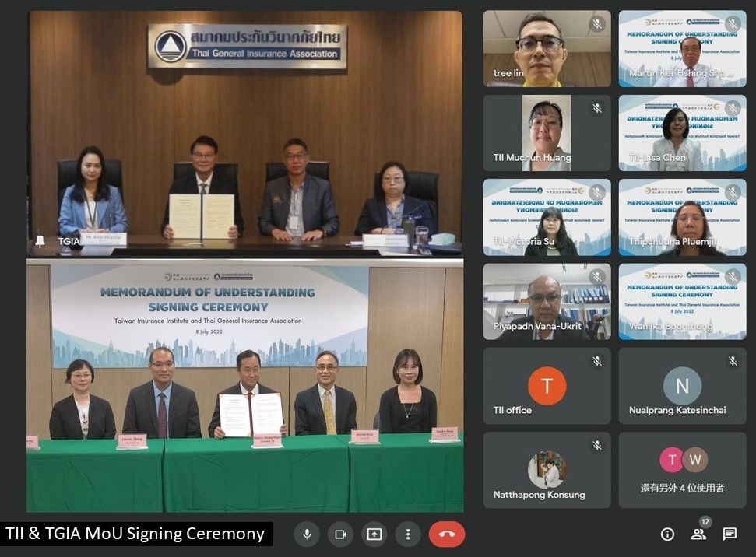Open the chat messages panel

click(730, 534)
